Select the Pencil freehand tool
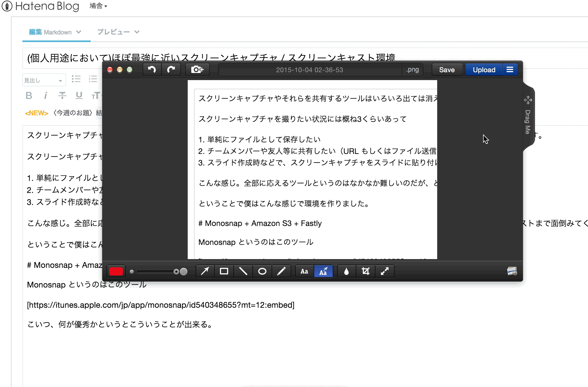This screenshot has height=387, width=588. 281,271
